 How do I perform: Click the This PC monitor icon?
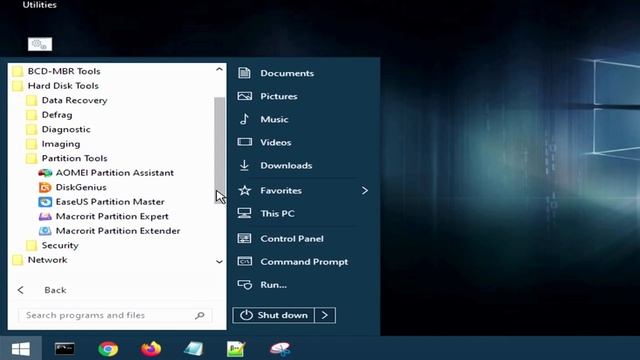[244, 213]
